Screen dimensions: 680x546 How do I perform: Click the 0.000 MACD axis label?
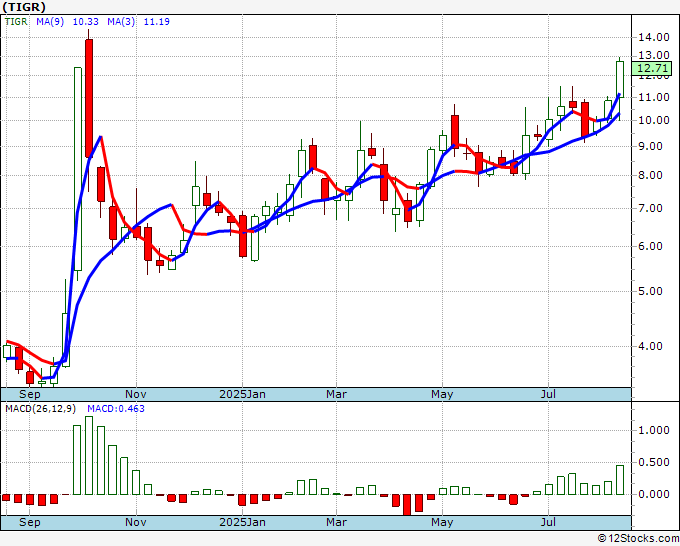654,494
